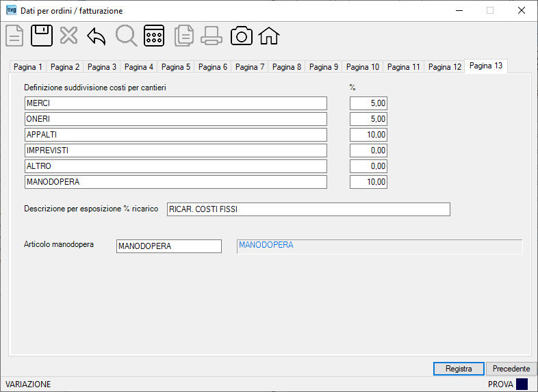Take a screenshot with the camera icon

pyautogui.click(x=241, y=36)
